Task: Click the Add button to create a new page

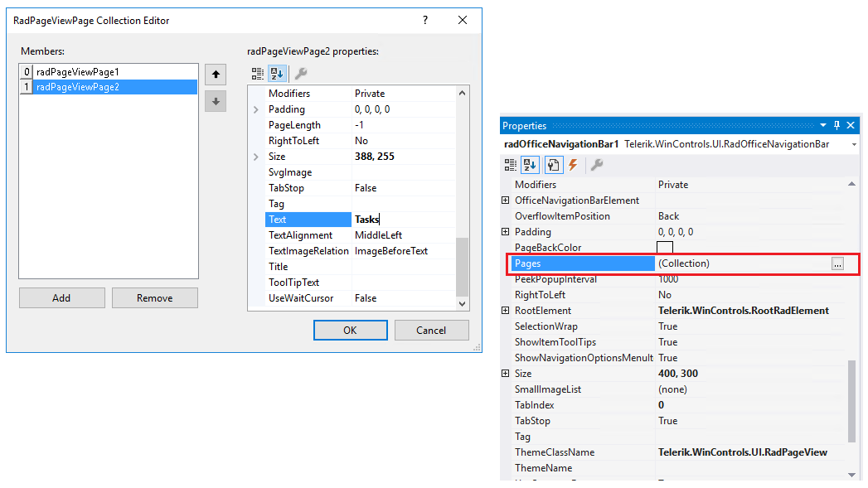Action: 61,297
